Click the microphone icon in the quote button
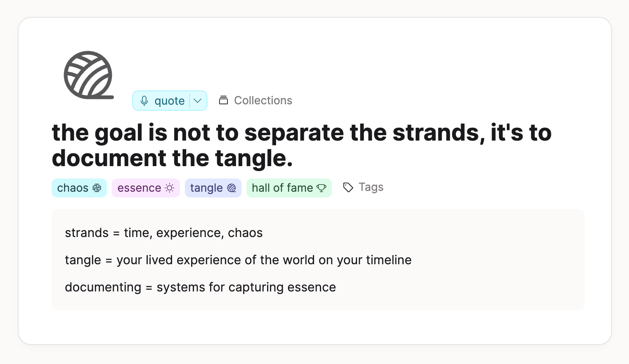Viewport: 629px width, 364px height. [x=144, y=101]
